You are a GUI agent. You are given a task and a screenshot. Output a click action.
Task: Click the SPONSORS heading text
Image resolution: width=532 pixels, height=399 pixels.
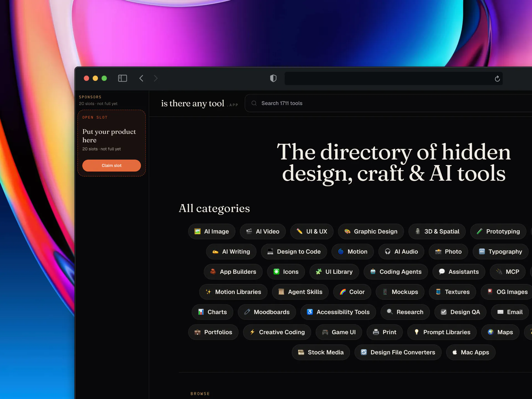tap(90, 97)
